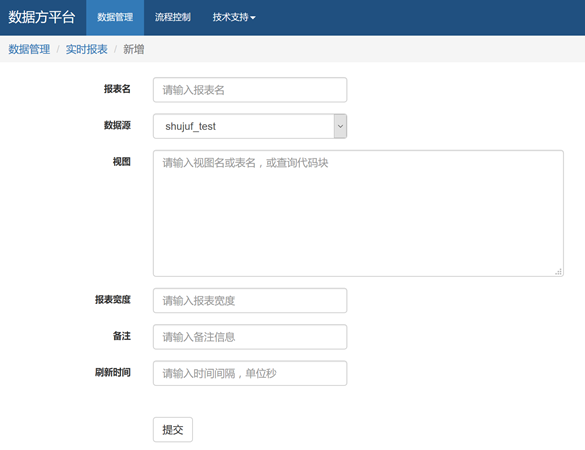Open the 数据源 shujuf_test select box
This screenshot has width=585, height=450.
[250, 126]
